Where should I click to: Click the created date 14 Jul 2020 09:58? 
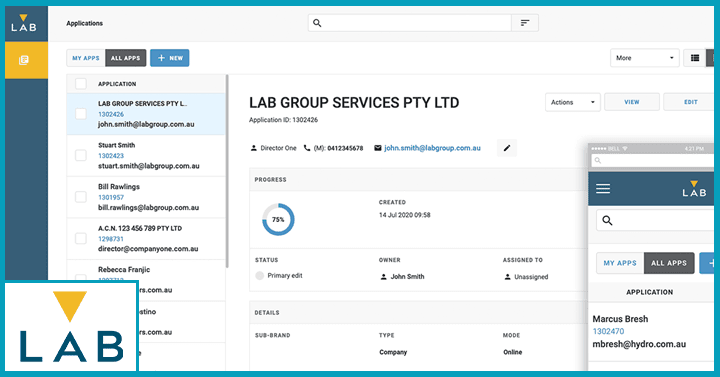click(x=405, y=215)
